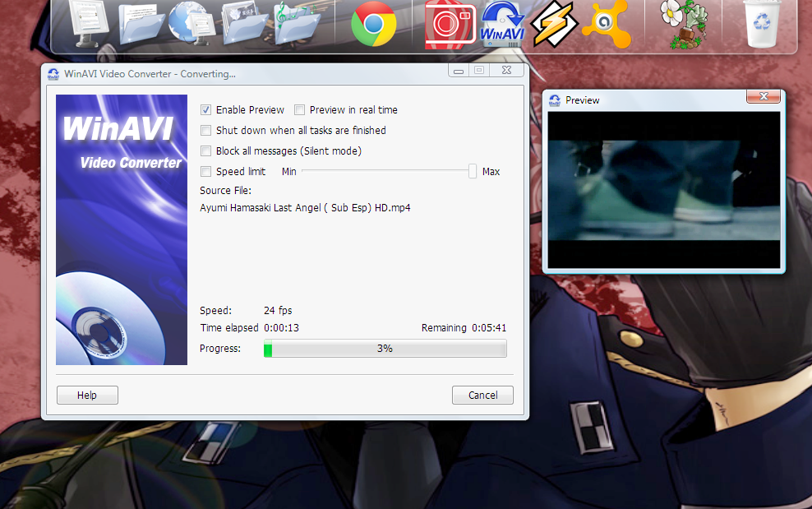Check Shut down when all tasks are finished
The image size is (812, 509).
(206, 130)
